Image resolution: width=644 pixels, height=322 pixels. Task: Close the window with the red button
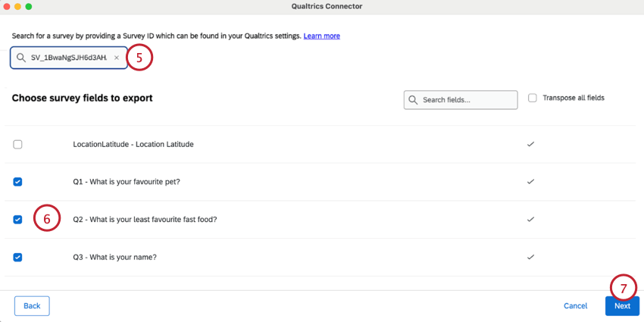(7, 7)
